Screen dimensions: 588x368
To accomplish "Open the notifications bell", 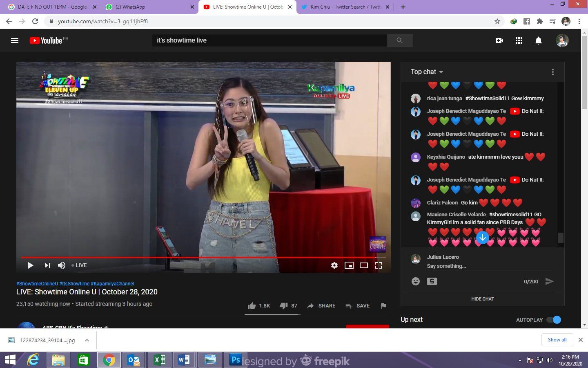I will (539, 40).
